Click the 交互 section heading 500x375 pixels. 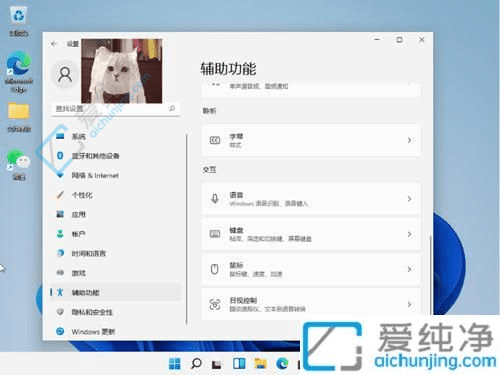click(x=209, y=170)
